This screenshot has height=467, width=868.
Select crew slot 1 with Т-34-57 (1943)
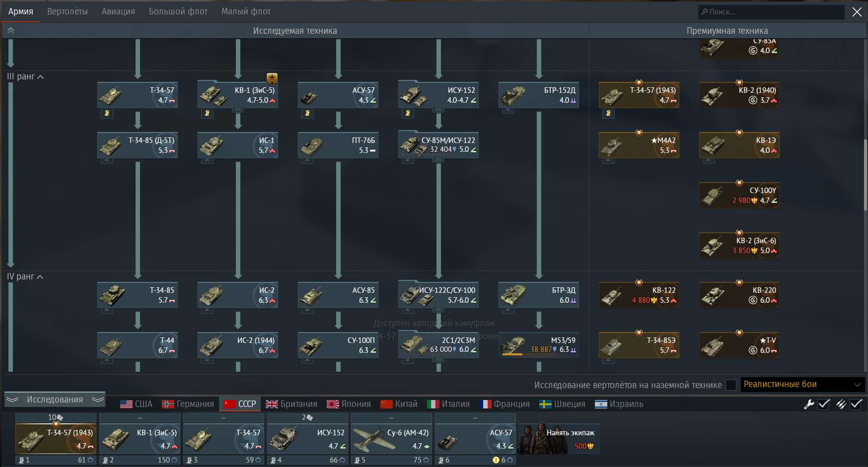(x=56, y=440)
